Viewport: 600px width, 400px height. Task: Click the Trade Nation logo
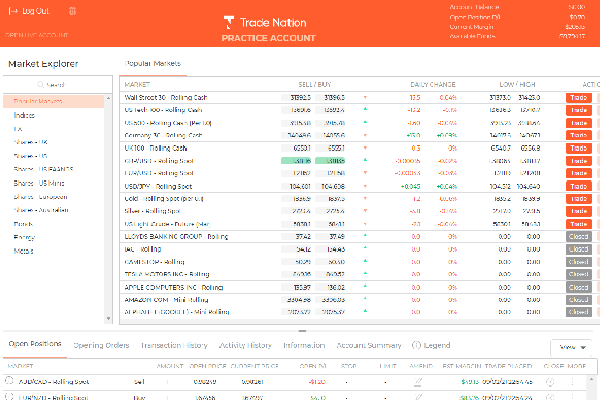pos(265,23)
